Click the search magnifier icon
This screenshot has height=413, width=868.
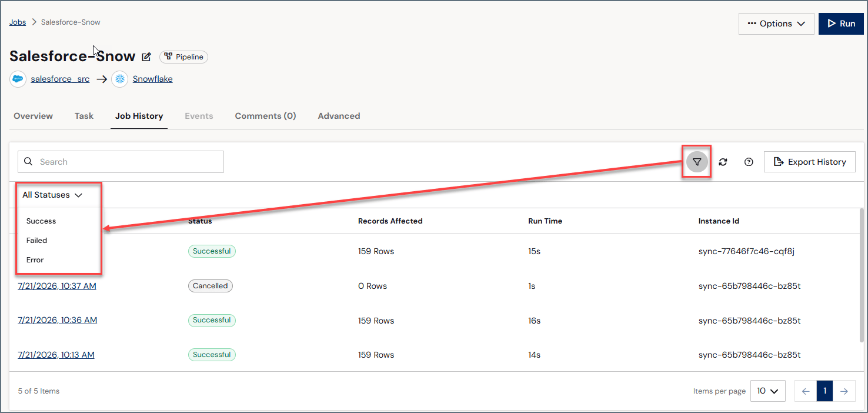click(x=28, y=162)
